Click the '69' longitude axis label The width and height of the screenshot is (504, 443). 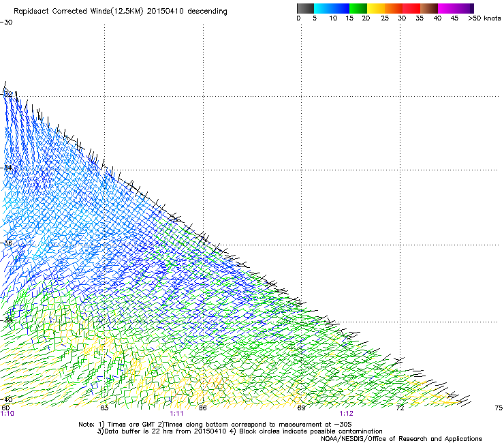pos(301,408)
